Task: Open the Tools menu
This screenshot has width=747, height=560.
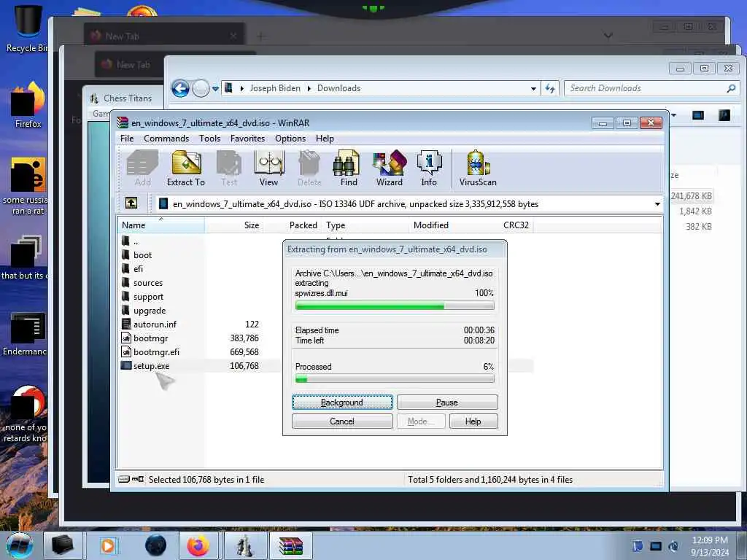Action: (x=209, y=138)
